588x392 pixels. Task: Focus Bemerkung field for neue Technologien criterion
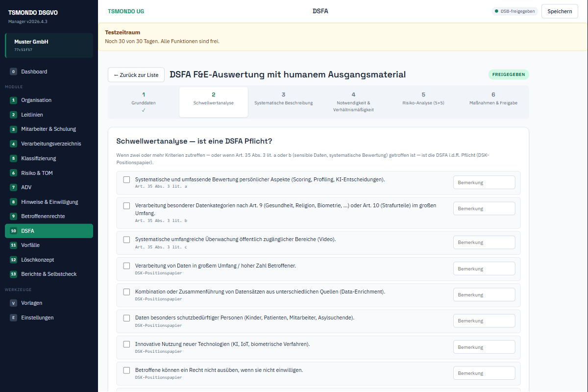coord(484,347)
